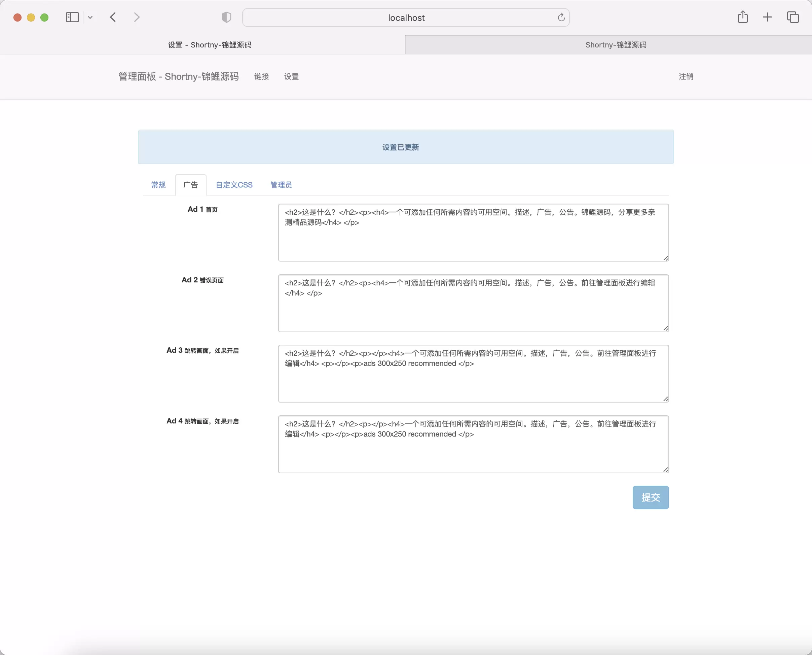Open the privacy shield icon
Image resolution: width=812 pixels, height=655 pixels.
pos(226,18)
